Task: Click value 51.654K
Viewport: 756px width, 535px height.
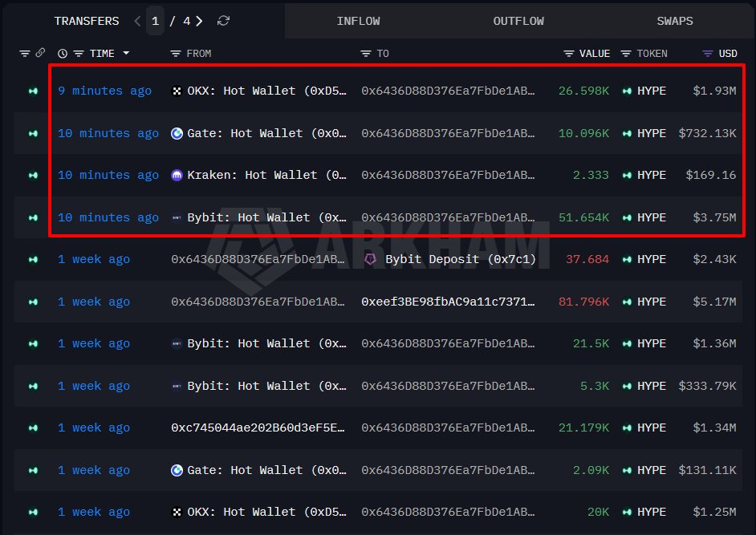Action: (583, 217)
